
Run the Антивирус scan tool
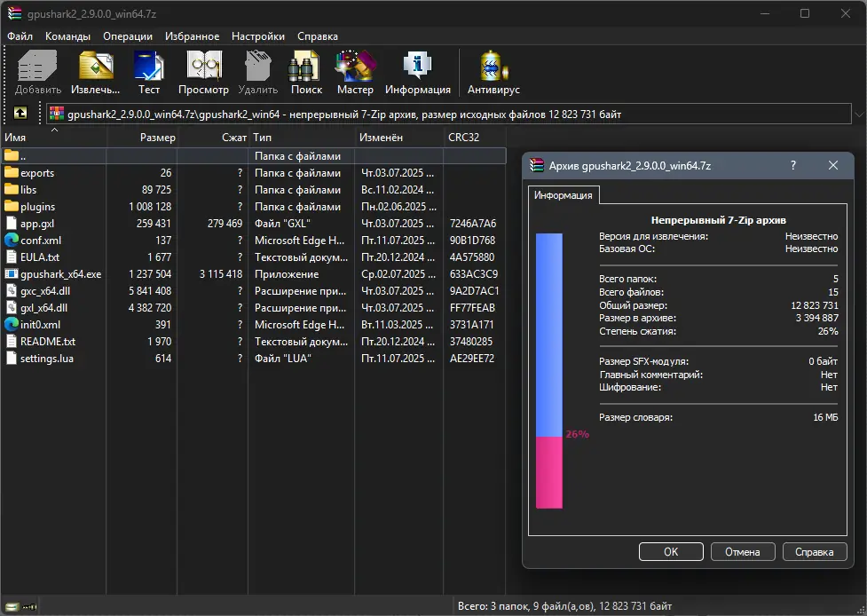click(x=493, y=72)
